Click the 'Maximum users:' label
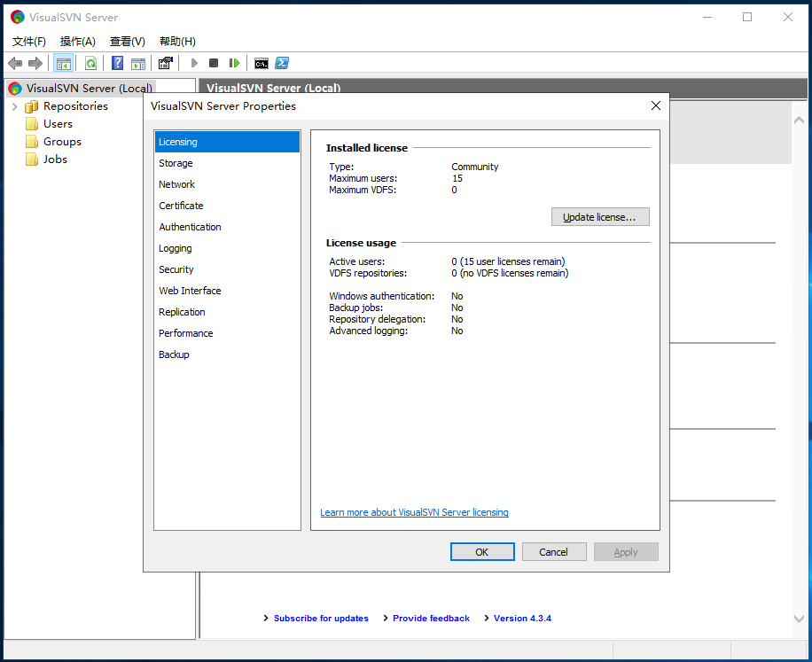 [363, 178]
